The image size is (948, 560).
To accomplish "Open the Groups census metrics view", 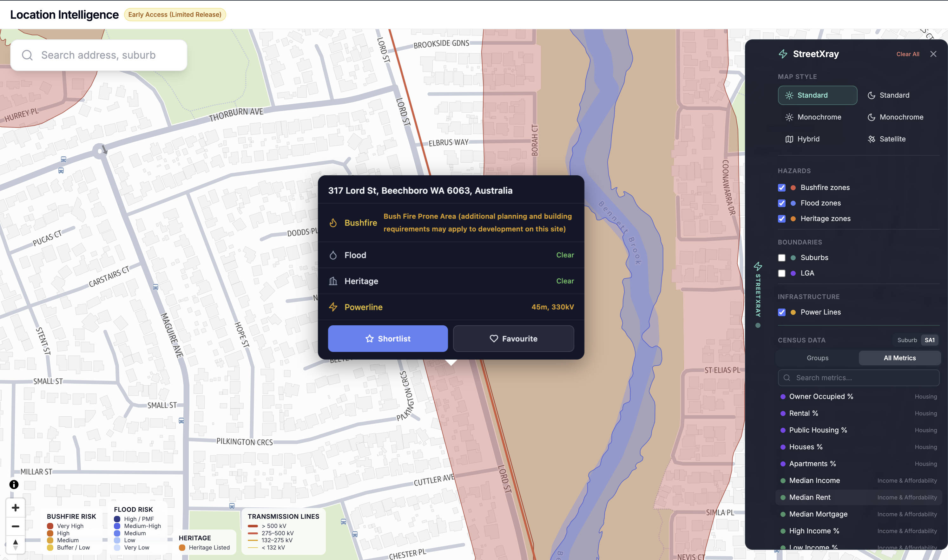I will [817, 358].
